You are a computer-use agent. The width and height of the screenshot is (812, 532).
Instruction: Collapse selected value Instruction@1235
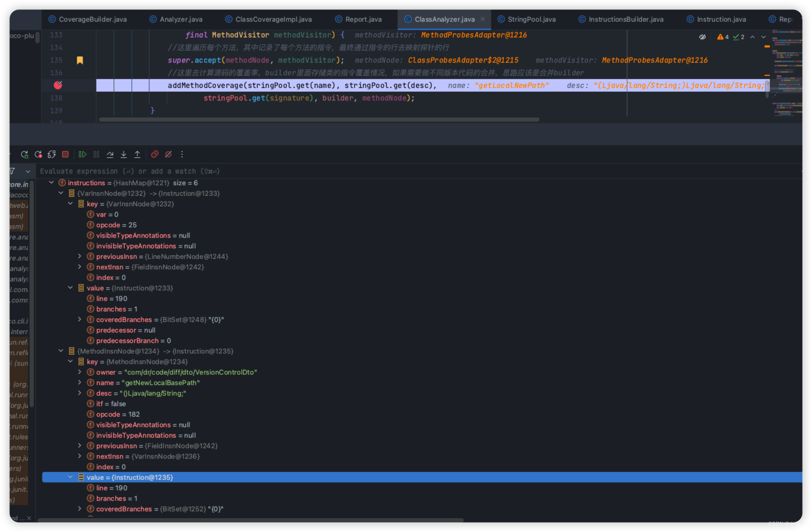click(70, 477)
